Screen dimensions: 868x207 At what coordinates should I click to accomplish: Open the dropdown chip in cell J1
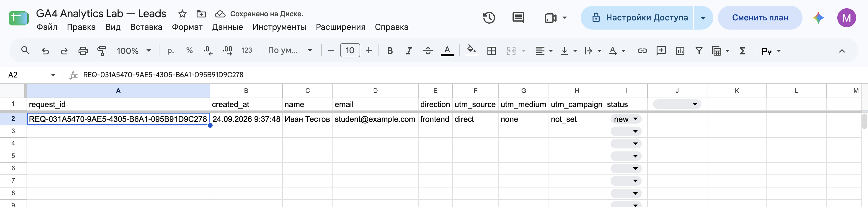(677, 104)
